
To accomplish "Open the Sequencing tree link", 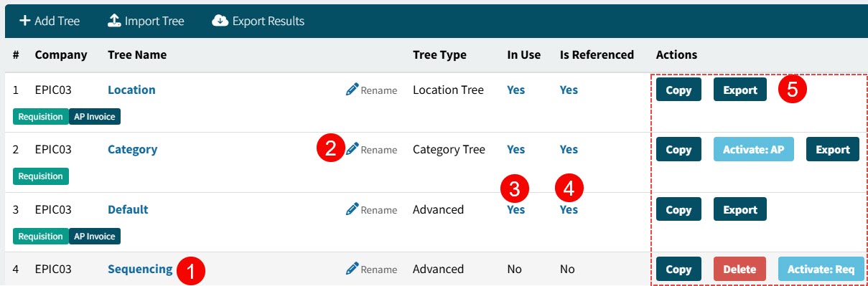I will 140,269.
